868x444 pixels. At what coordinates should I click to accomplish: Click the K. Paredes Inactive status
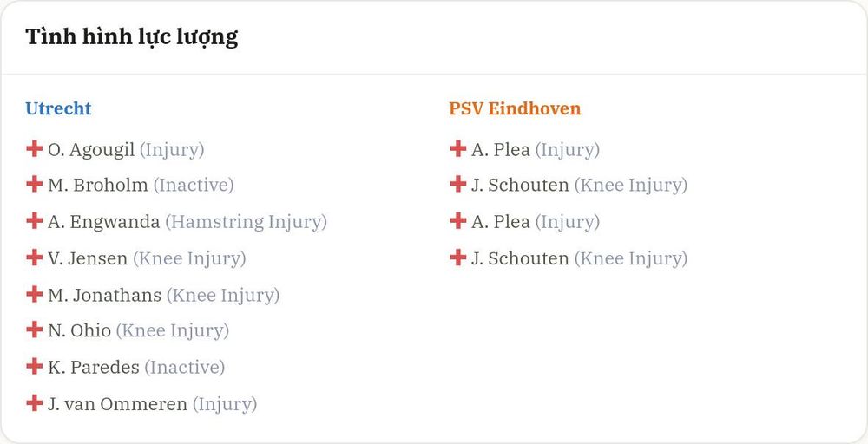point(184,368)
